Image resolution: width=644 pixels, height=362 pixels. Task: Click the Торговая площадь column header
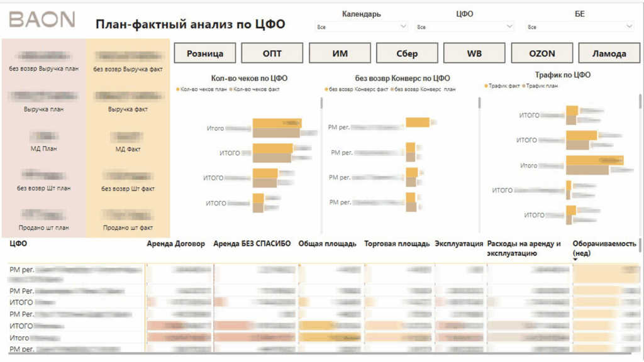(x=397, y=244)
